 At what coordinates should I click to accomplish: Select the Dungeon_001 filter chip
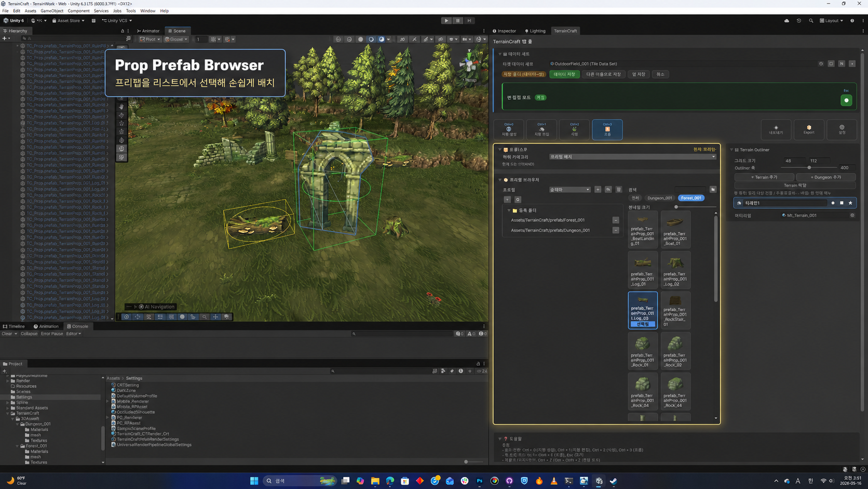(659, 198)
